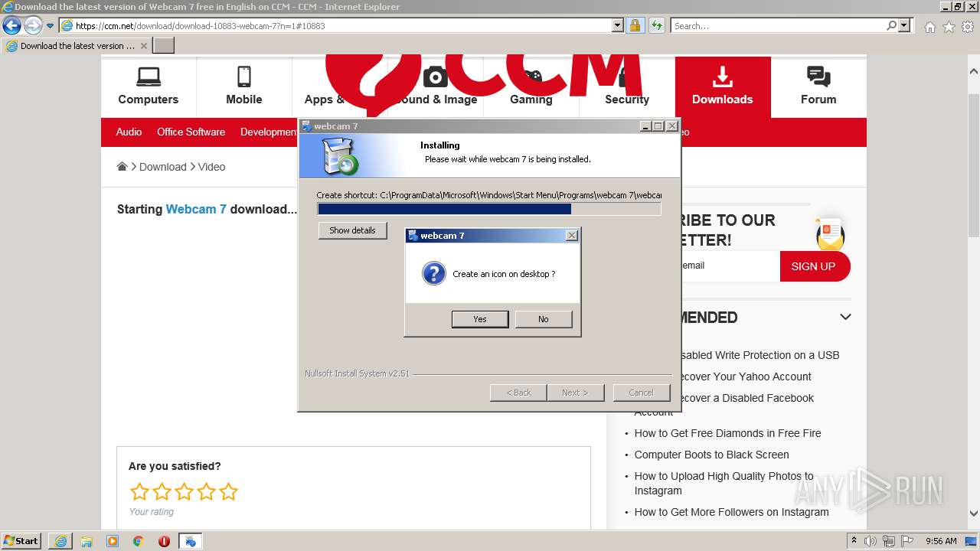Open recent pages dropdown arrow beside Forward
The height and width of the screenshot is (551, 980).
coord(50,26)
